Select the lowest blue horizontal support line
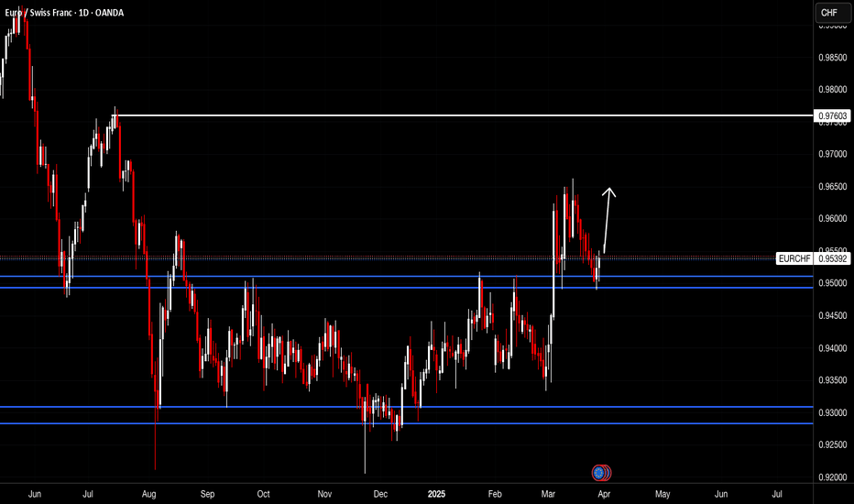854x504 pixels. click(406, 423)
